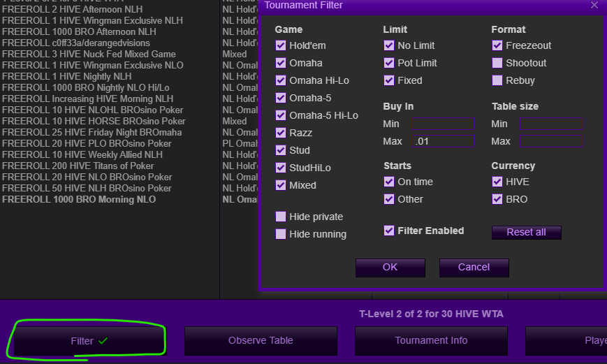Click the Buy In Max field
The height and width of the screenshot is (364, 607).
click(x=443, y=141)
